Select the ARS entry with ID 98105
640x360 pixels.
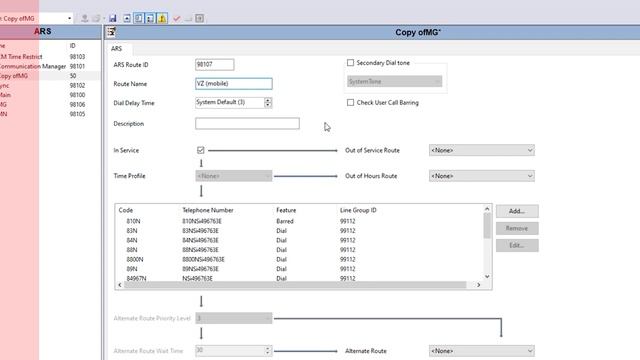49,114
